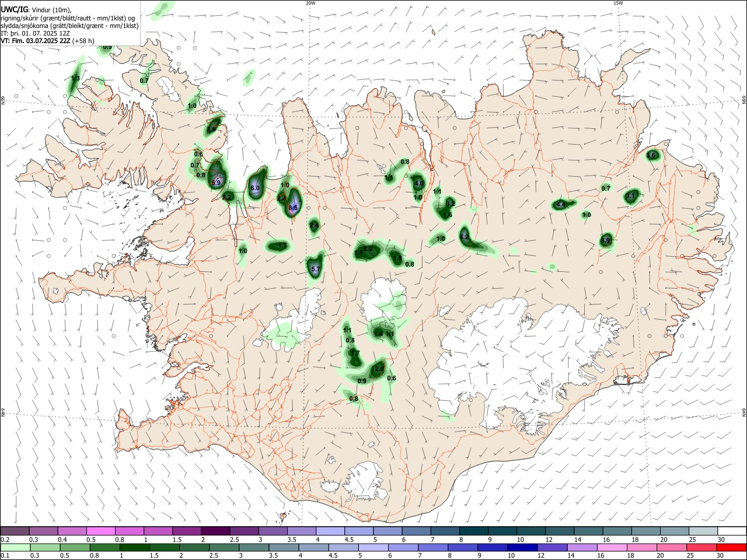
Task: Click the 15W longitude label at top
Action: pos(618,3)
